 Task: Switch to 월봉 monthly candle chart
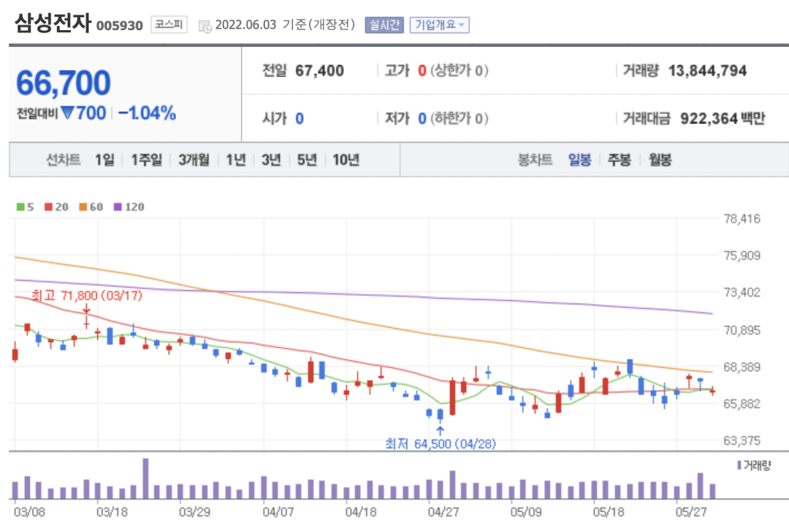click(x=660, y=160)
